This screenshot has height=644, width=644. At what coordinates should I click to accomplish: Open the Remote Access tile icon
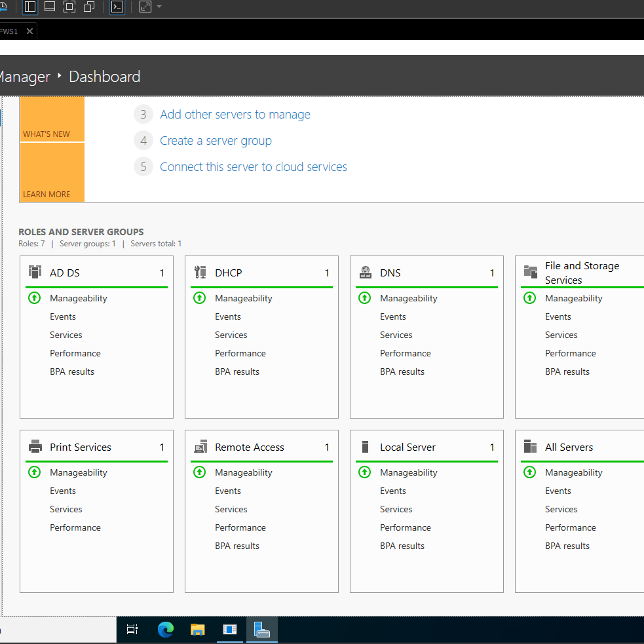tap(200, 447)
